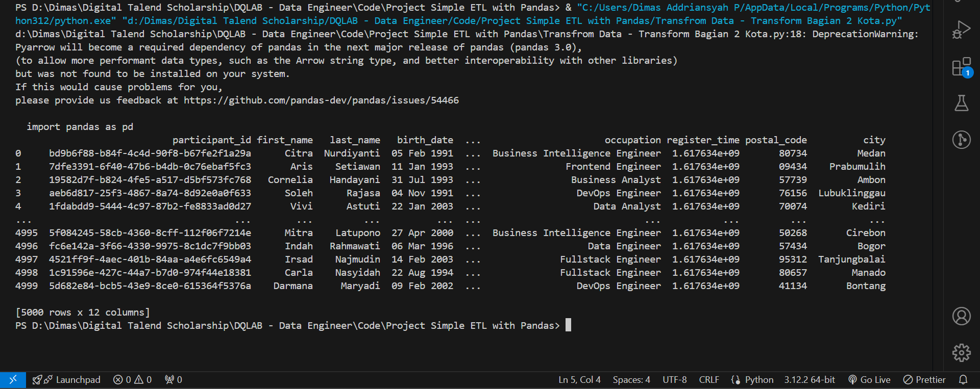Open the Accounts menu icon

(961, 316)
